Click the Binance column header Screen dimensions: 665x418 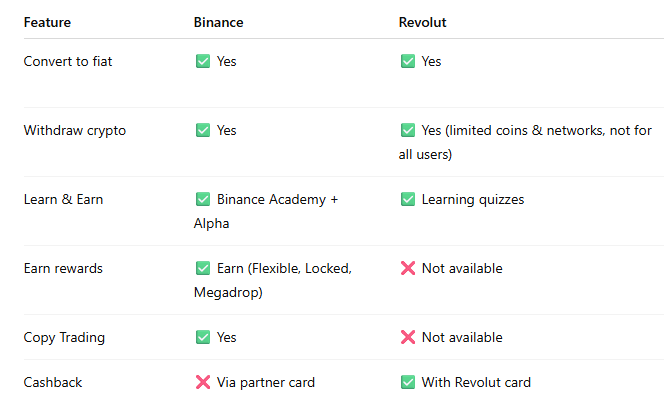click(x=218, y=22)
